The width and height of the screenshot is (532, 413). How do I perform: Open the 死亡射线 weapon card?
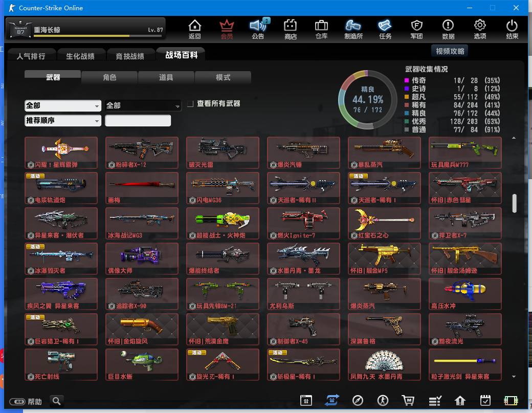(61, 364)
